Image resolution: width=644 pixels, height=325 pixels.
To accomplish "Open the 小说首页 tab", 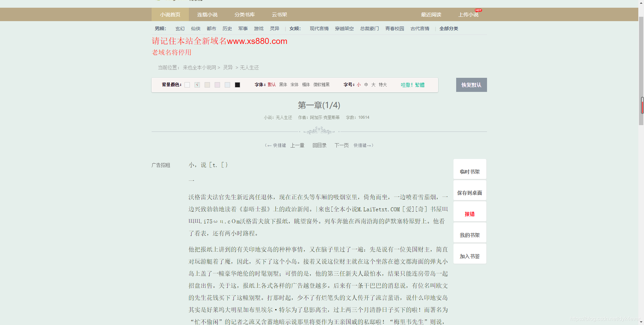I will [170, 14].
